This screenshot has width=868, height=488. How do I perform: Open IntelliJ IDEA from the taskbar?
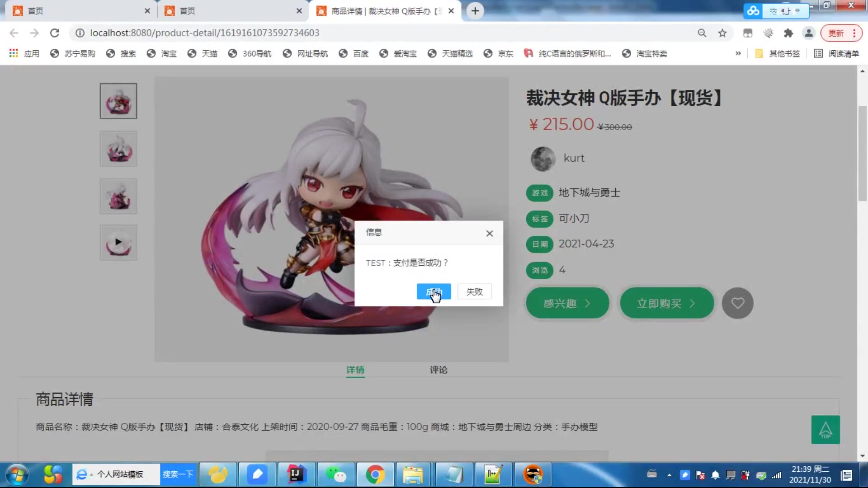pos(296,474)
